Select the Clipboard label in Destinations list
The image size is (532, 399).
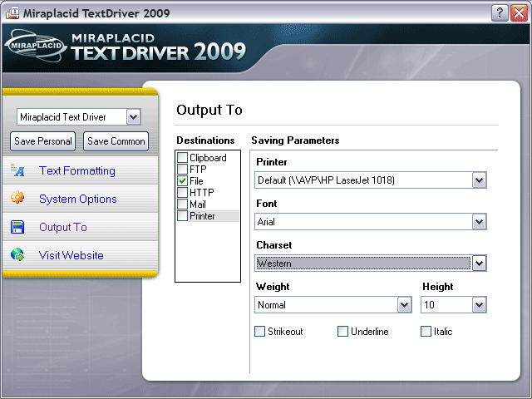point(208,158)
